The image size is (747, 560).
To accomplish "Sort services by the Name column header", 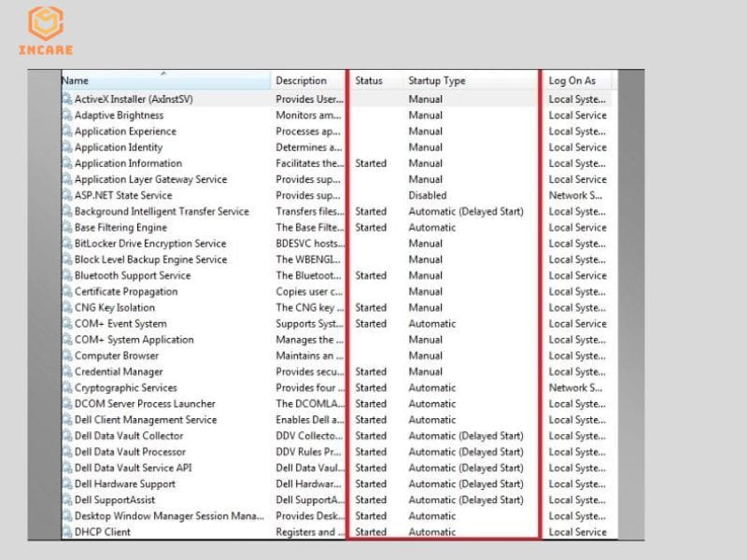I will (x=166, y=80).
